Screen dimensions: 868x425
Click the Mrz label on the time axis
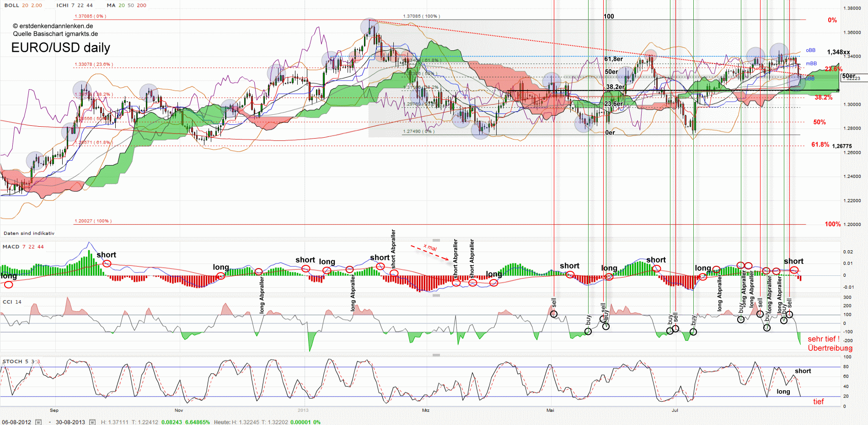point(426,410)
